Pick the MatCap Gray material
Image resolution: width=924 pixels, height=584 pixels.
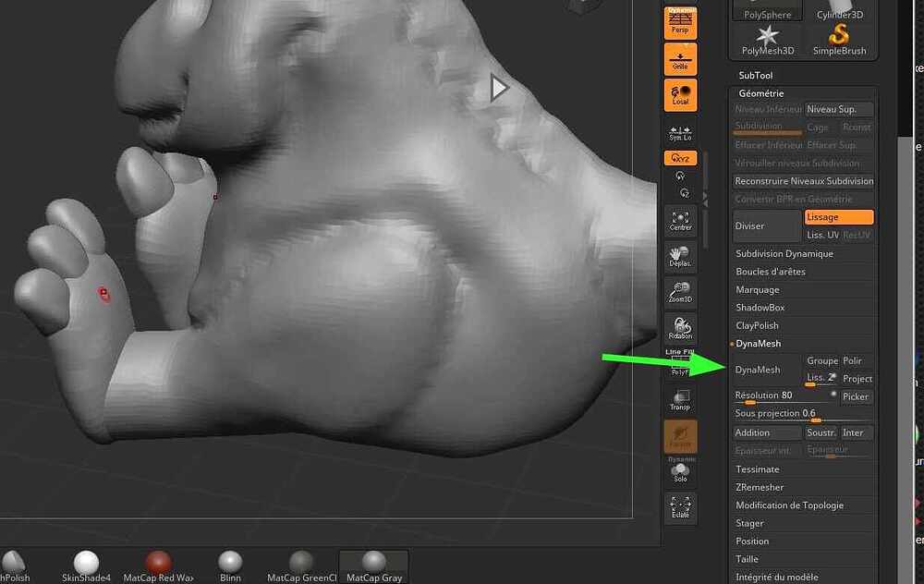pos(373,567)
